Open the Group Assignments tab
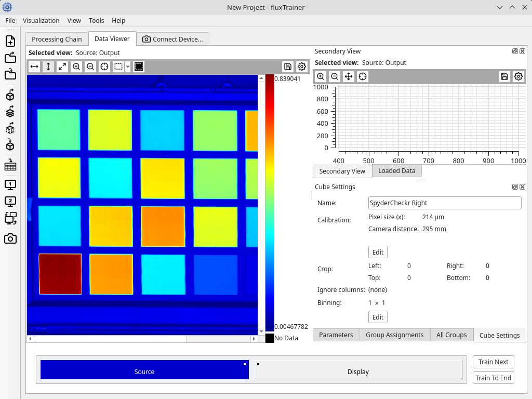This screenshot has width=532, height=399. point(395,335)
